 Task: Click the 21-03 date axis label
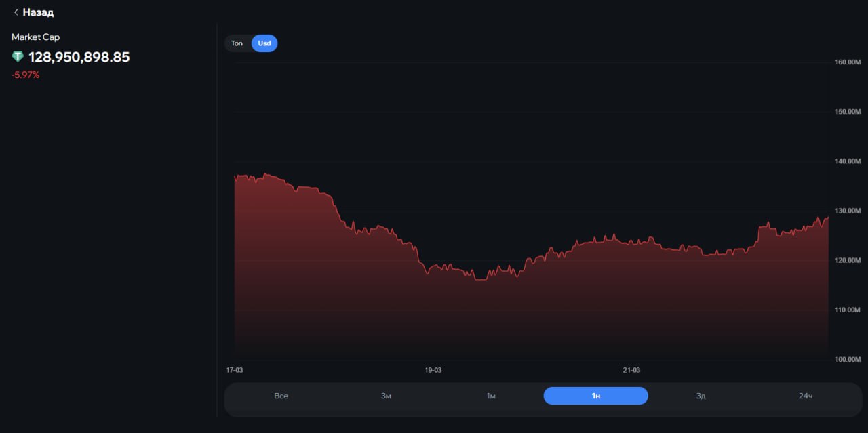click(631, 370)
